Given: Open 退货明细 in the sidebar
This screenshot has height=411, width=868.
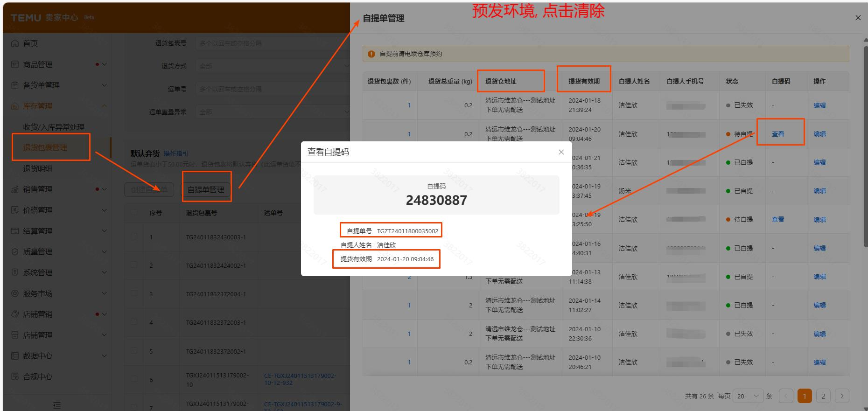Looking at the screenshot, I should click(x=38, y=168).
